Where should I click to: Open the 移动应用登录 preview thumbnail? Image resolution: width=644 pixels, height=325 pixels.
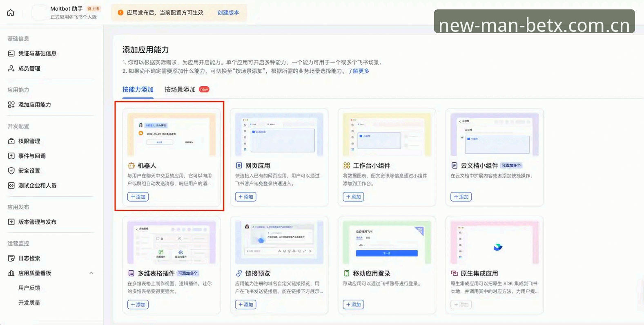(387, 242)
